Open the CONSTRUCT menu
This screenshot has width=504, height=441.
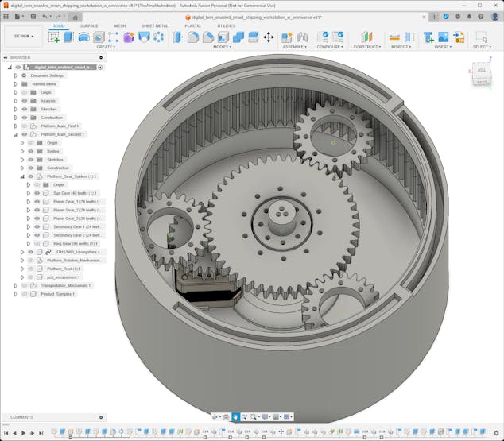[x=366, y=47]
